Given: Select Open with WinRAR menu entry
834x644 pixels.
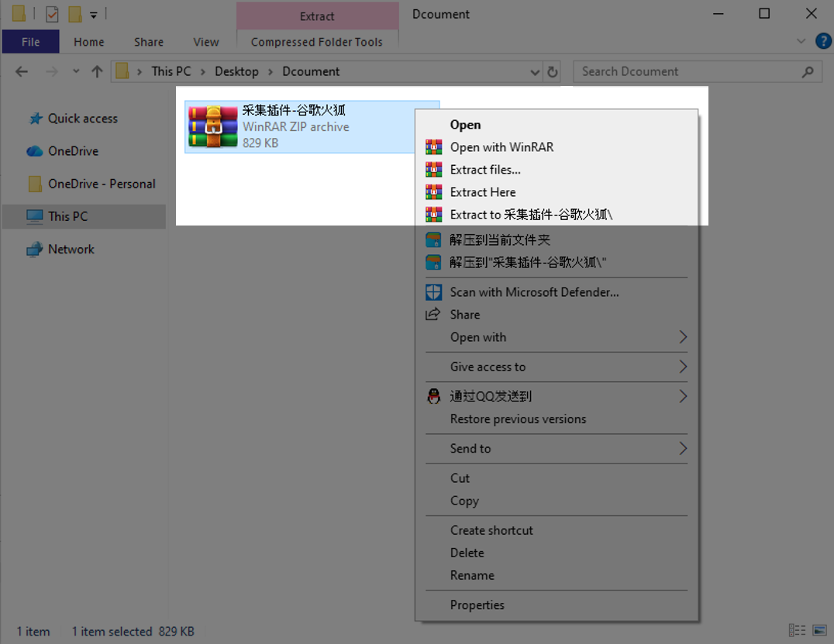Looking at the screenshot, I should pyautogui.click(x=501, y=147).
